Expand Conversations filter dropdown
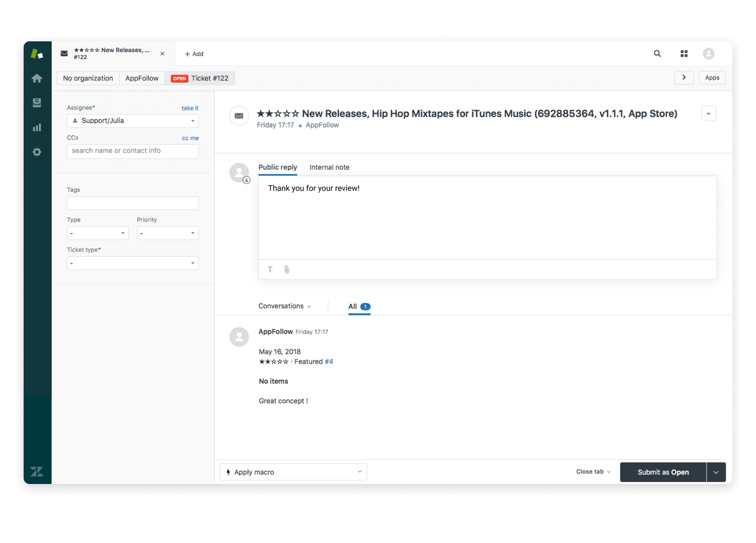The image size is (756, 543). (285, 306)
